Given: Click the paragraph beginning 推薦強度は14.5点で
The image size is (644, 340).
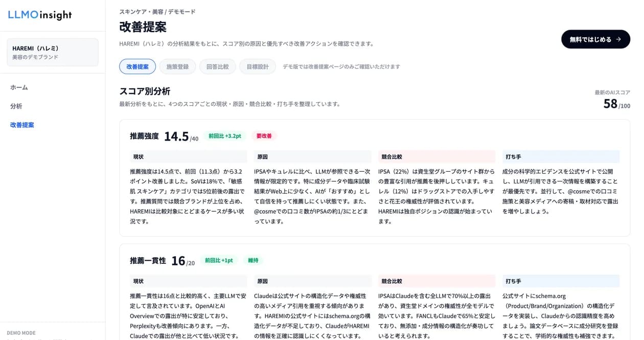Looking at the screenshot, I should coord(188,196).
